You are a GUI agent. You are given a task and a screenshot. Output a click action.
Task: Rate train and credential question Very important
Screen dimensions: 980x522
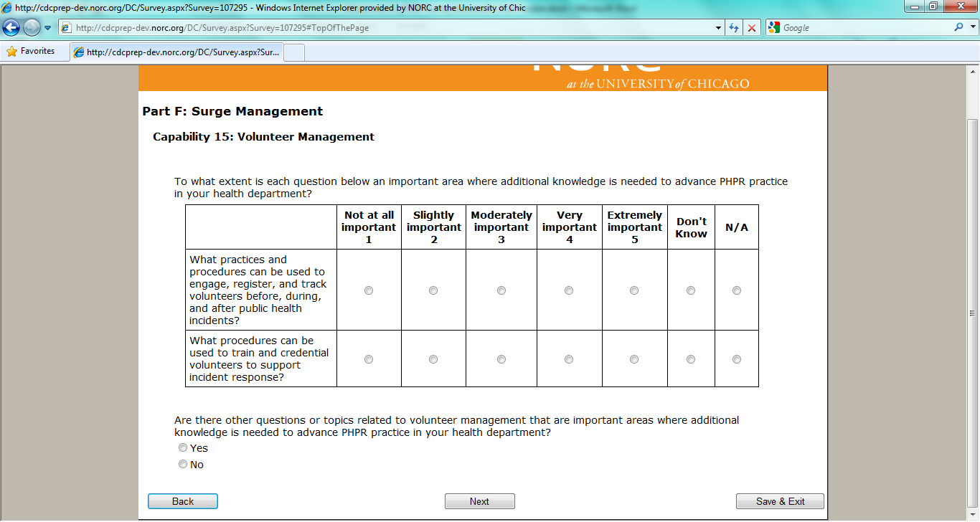[569, 359]
